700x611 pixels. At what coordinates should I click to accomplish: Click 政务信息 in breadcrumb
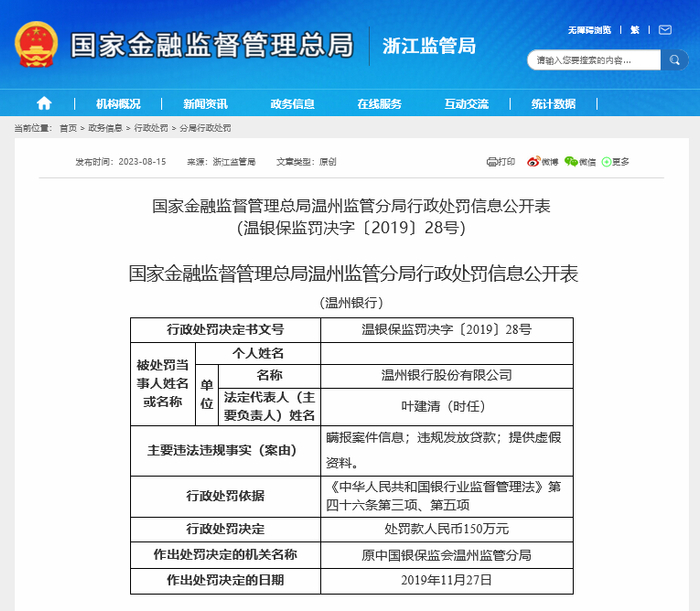(105, 128)
